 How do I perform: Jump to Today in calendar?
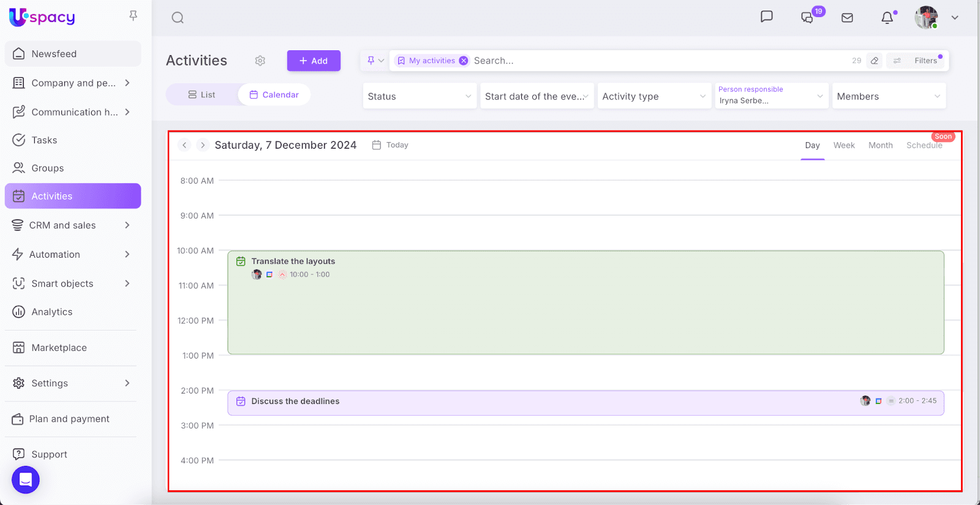click(391, 145)
